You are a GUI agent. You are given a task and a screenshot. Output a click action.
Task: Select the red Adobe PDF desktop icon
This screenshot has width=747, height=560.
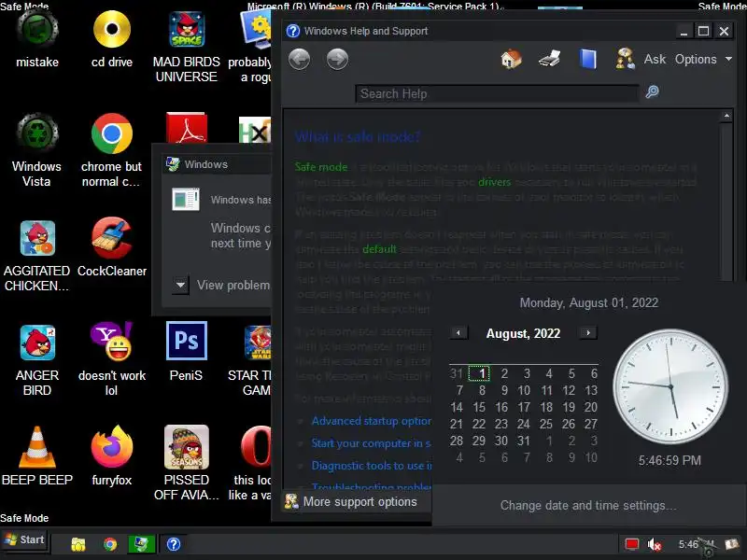186,128
